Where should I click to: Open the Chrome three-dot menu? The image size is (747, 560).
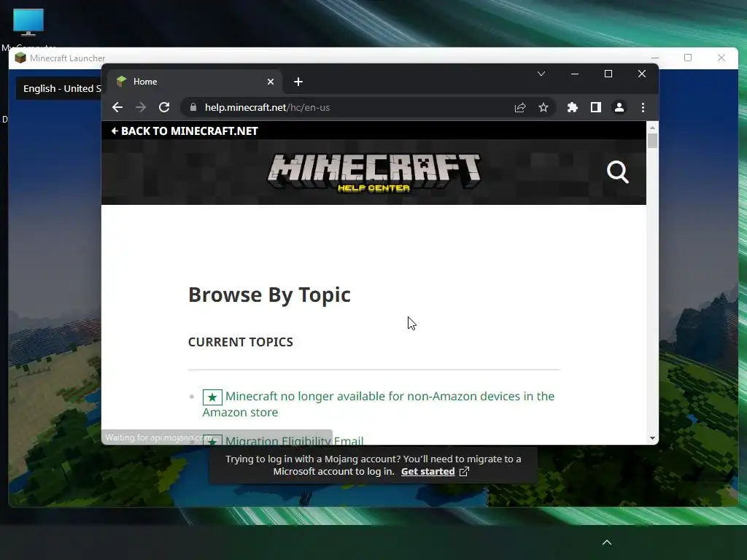coord(643,108)
